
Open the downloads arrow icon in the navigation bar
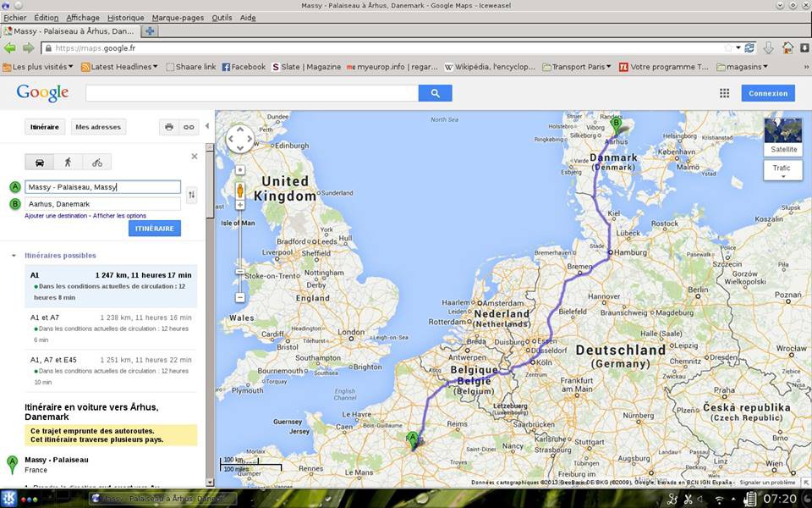(769, 48)
